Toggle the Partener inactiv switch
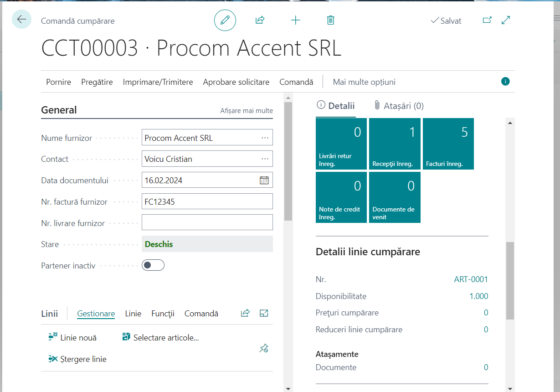Viewport: 560px width, 392px height. [153, 265]
